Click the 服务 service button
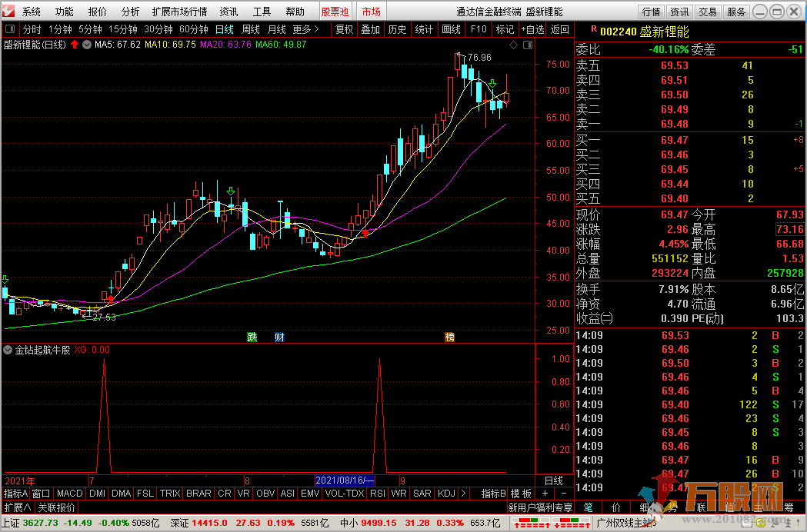 [736, 12]
